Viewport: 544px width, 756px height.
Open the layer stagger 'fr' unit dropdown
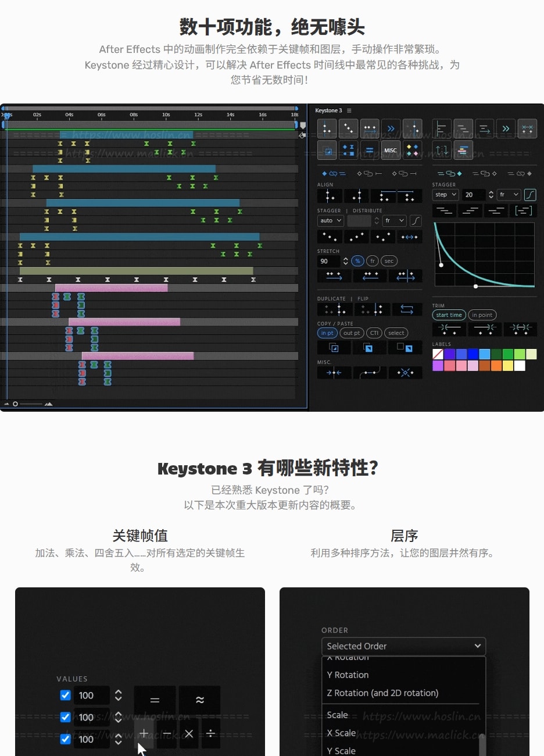point(509,195)
